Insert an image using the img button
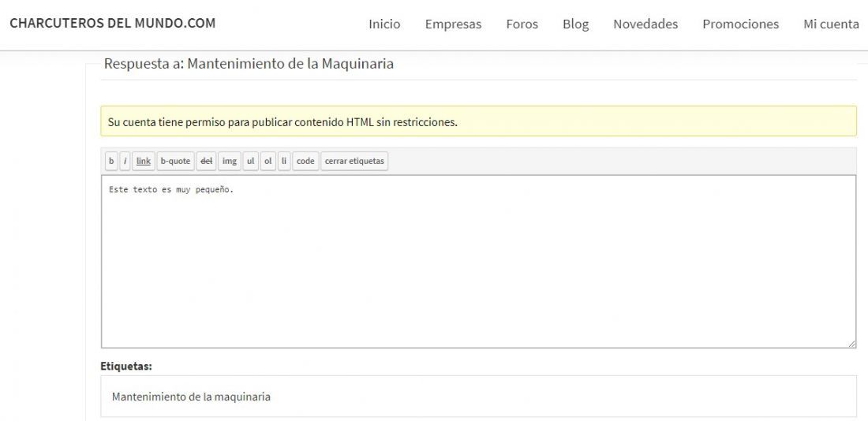The image size is (868, 421). pyautogui.click(x=229, y=161)
